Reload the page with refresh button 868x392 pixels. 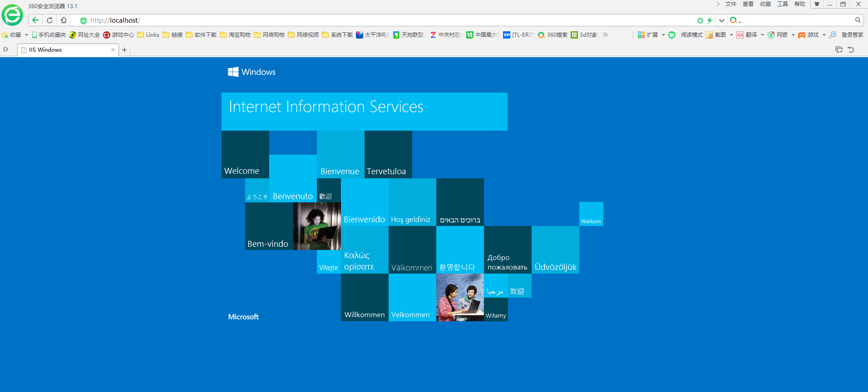click(x=49, y=20)
